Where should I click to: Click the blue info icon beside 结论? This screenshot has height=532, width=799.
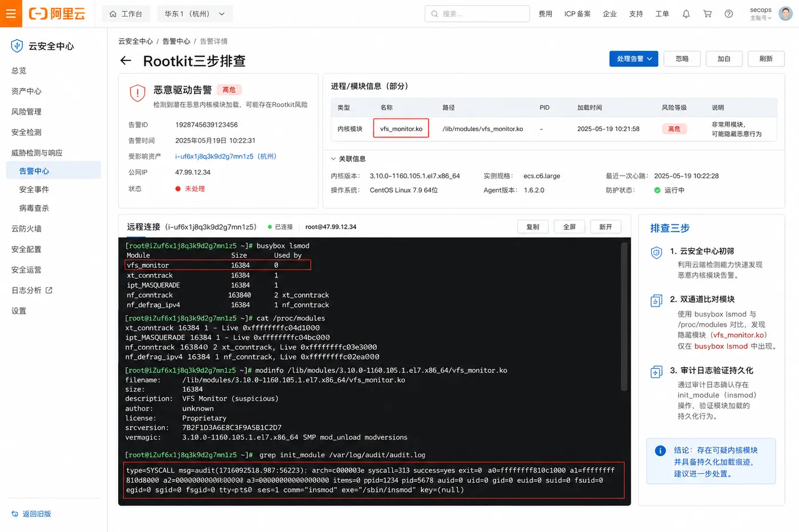point(660,450)
